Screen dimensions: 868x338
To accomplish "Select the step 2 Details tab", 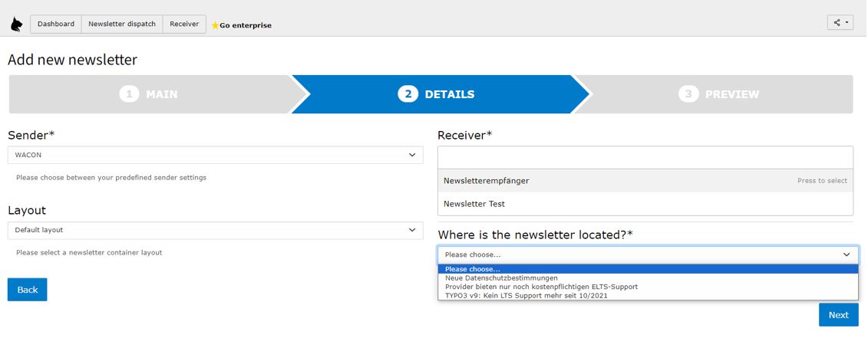I will [436, 94].
